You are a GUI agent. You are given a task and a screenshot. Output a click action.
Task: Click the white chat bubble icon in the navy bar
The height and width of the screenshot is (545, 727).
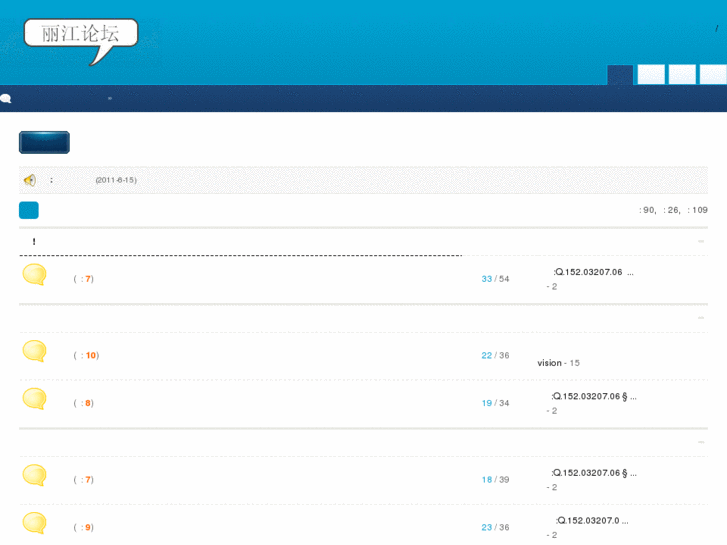click(6, 98)
